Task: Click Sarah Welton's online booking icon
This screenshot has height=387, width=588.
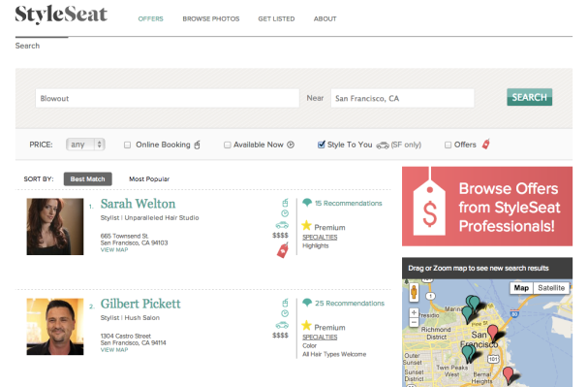Action: [x=286, y=203]
